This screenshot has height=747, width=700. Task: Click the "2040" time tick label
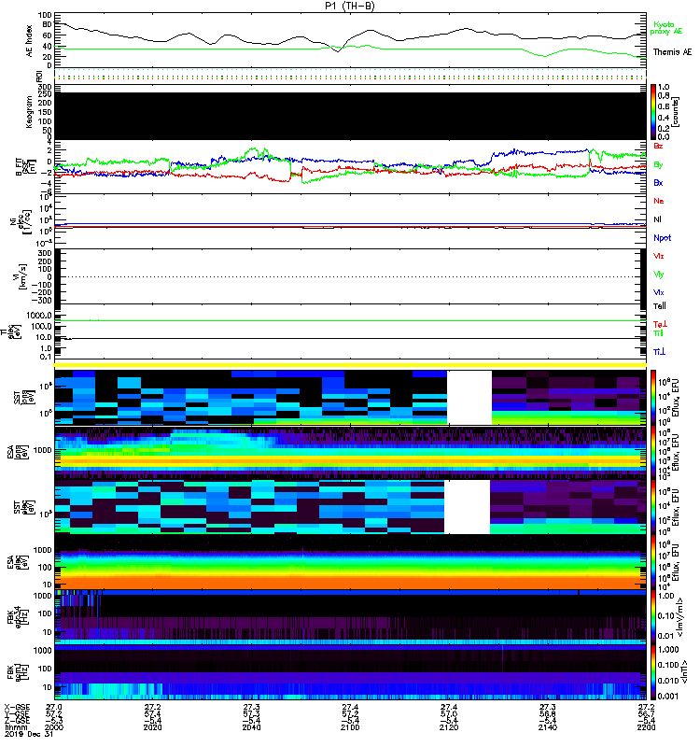(x=251, y=727)
